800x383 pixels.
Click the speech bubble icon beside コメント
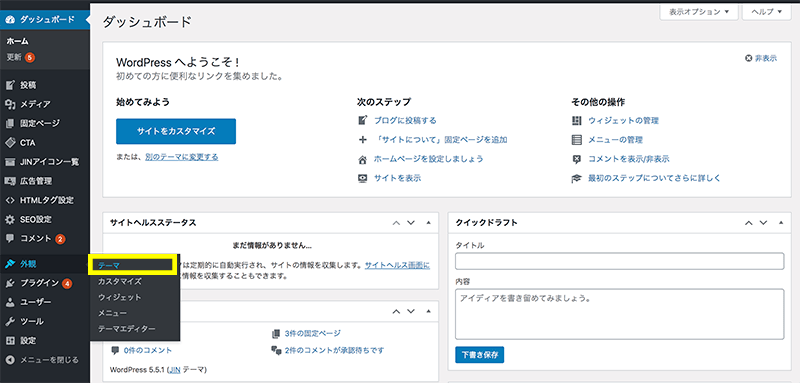10,238
